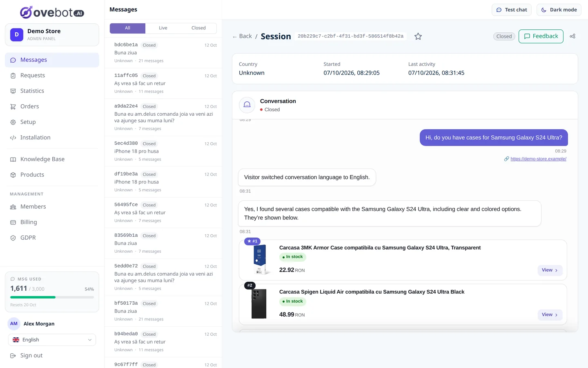
Task: Click the Setup gear icon
Action: [x=13, y=122]
